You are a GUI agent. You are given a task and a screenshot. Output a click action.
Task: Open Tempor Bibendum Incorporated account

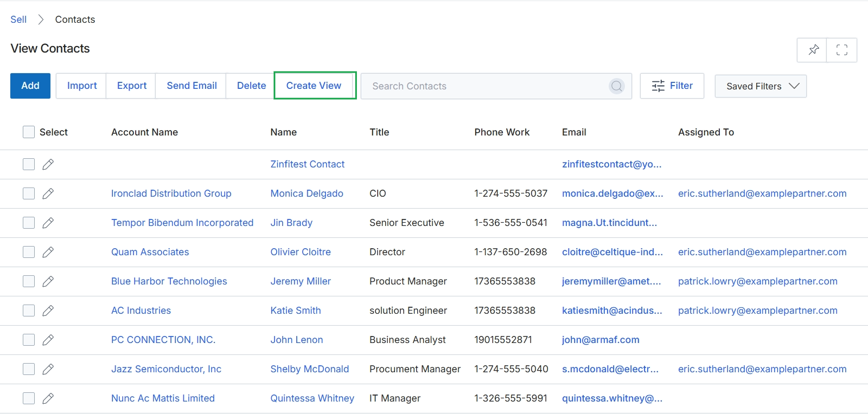[x=182, y=223]
